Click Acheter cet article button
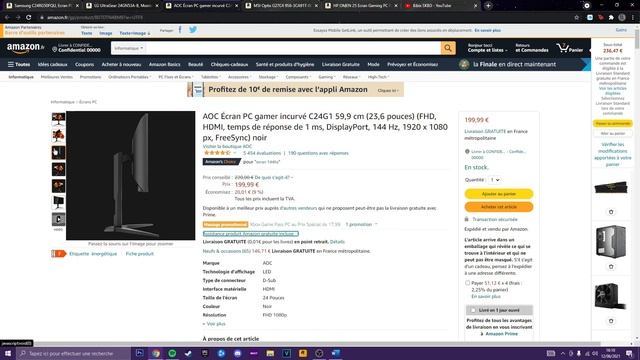 499,207
